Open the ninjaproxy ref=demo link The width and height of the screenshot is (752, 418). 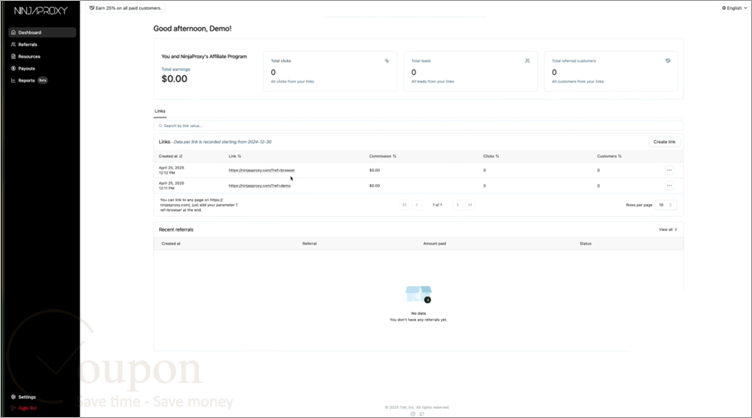point(259,186)
